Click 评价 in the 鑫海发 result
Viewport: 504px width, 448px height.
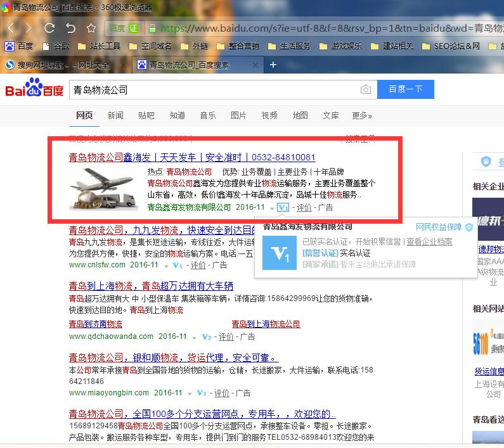pyautogui.click(x=304, y=207)
